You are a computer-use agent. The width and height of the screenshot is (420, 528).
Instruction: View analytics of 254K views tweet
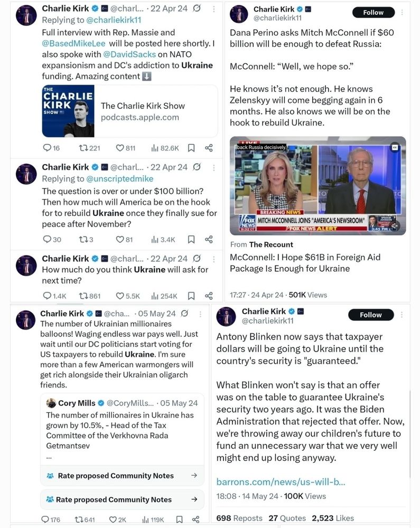[164, 296]
